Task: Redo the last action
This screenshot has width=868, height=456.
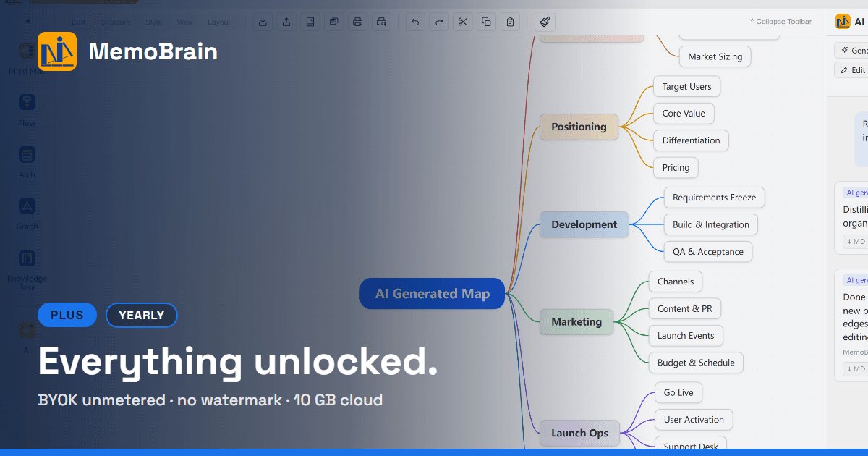Action: click(x=438, y=22)
